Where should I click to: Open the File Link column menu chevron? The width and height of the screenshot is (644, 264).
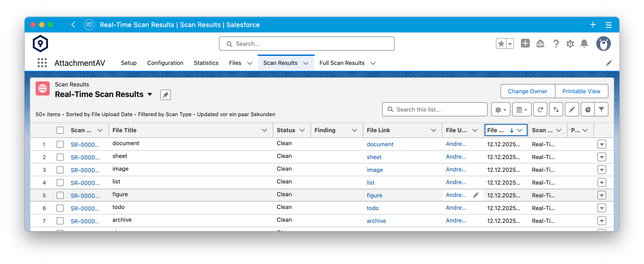pos(433,130)
